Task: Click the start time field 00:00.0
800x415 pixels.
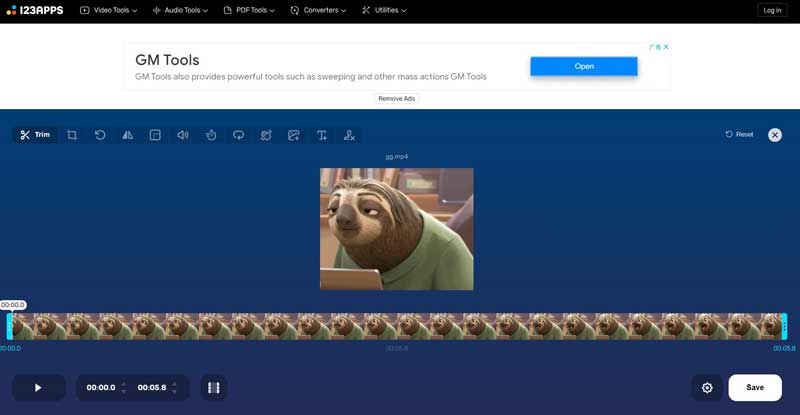Action: click(x=101, y=387)
